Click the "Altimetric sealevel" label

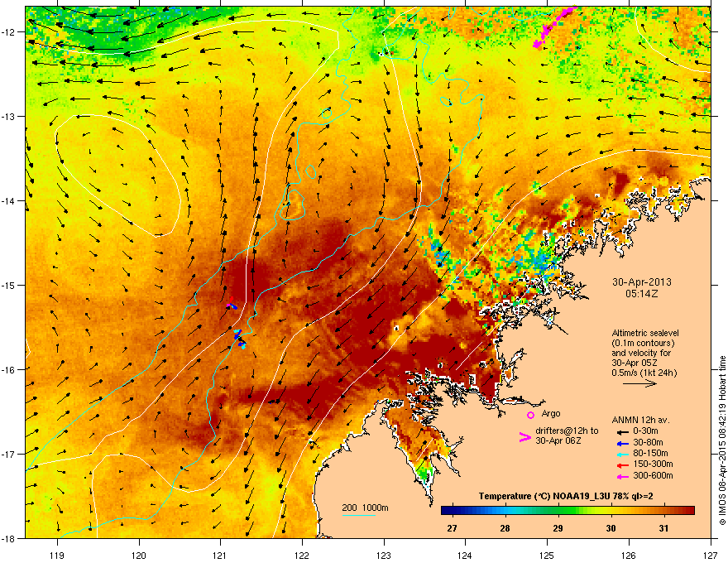[x=645, y=333]
